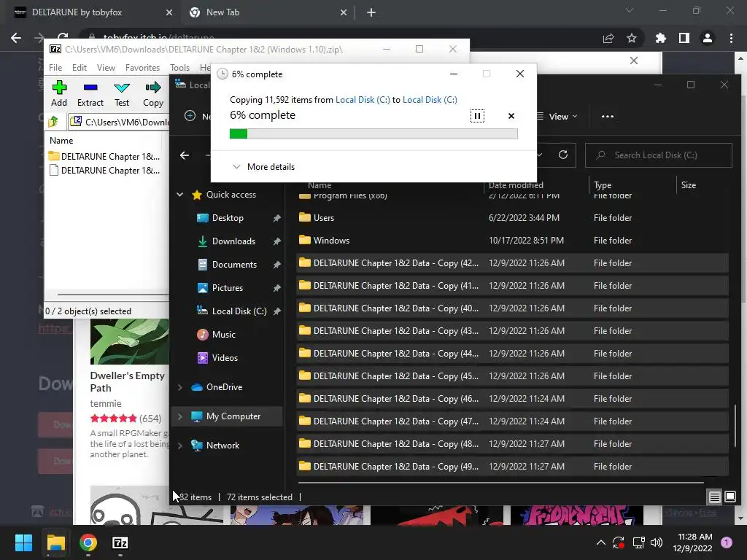The height and width of the screenshot is (560, 747).
Task: Switch to Large icons view layout icon
Action: [729, 497]
